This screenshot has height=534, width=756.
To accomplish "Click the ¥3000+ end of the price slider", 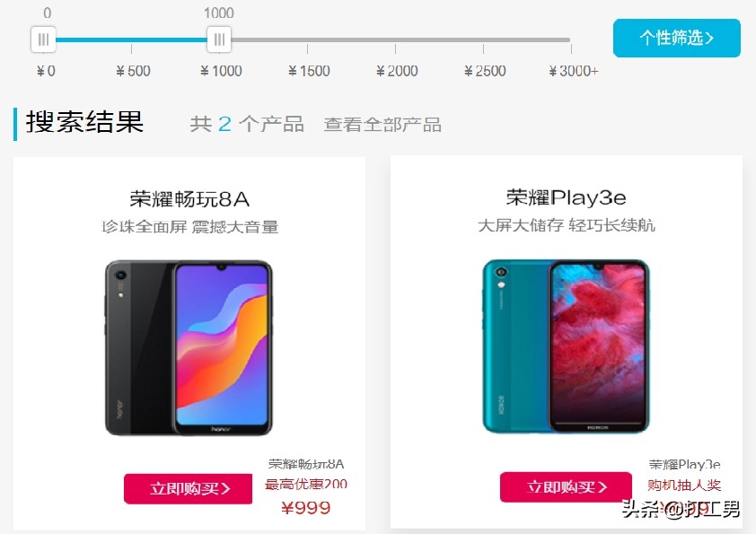I will point(573,71).
